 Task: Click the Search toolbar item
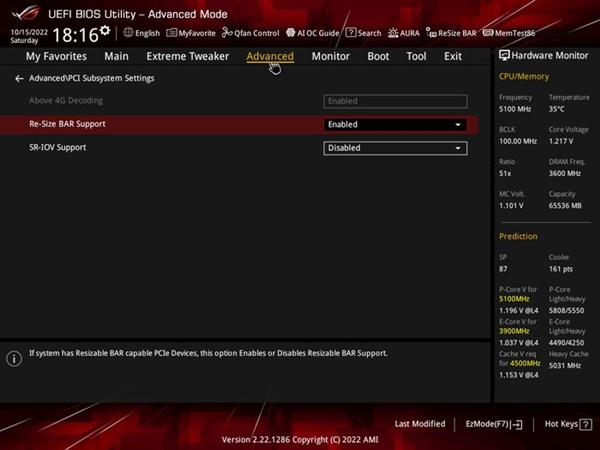pyautogui.click(x=363, y=33)
